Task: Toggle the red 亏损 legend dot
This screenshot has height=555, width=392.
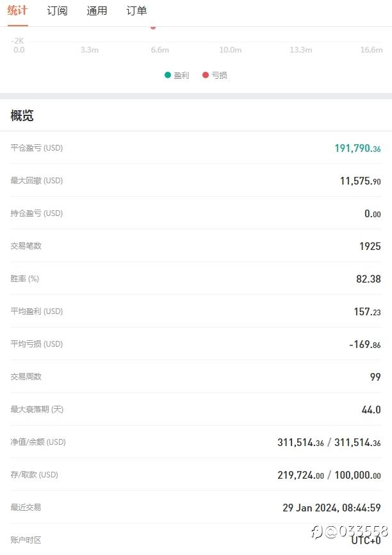Action: (206, 75)
